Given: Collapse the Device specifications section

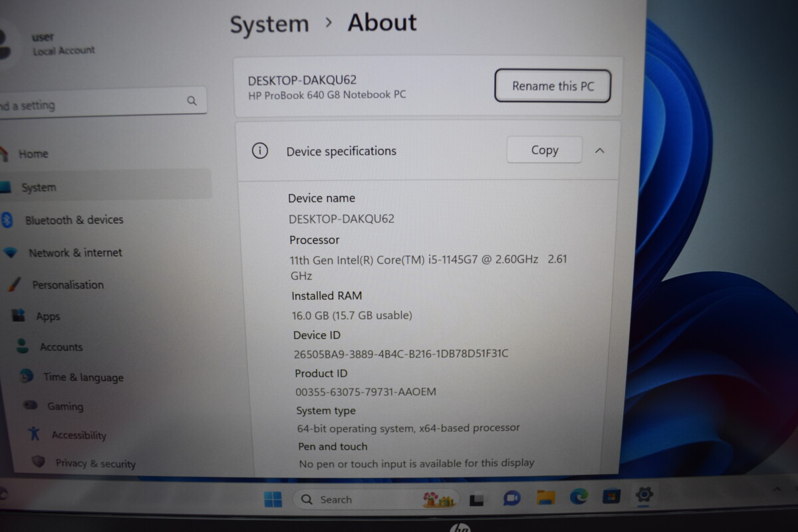Looking at the screenshot, I should [600, 151].
